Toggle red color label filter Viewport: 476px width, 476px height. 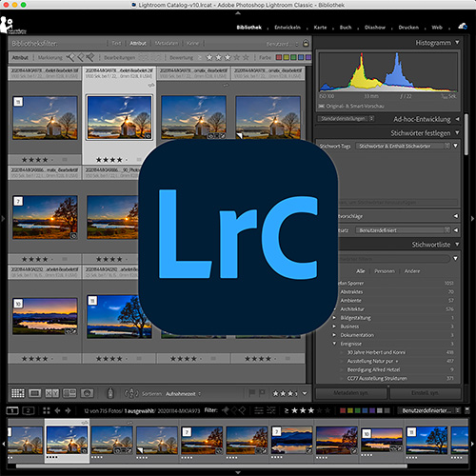tap(279, 57)
